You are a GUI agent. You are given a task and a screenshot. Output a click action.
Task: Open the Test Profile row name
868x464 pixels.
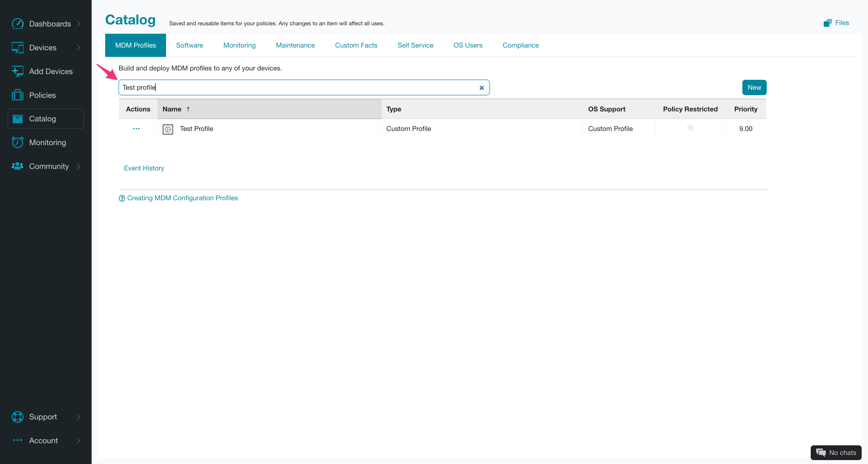coord(197,129)
